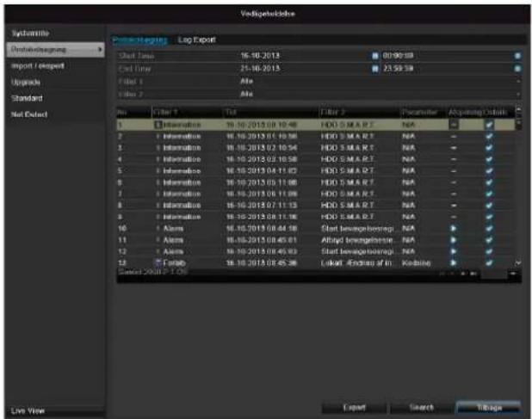The image size is (532, 419).
Task: Open details for log entry number 1
Action: (x=489, y=125)
